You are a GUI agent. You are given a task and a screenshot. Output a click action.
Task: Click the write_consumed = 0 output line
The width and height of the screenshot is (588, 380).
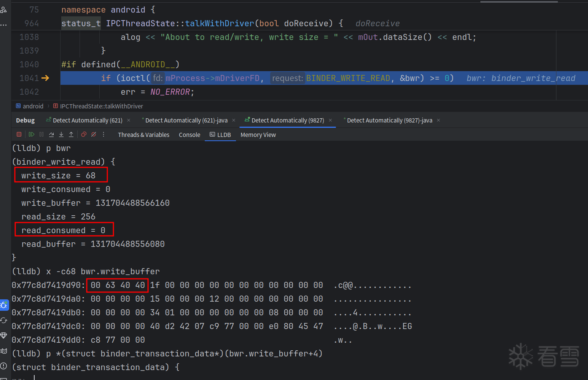tap(66, 189)
